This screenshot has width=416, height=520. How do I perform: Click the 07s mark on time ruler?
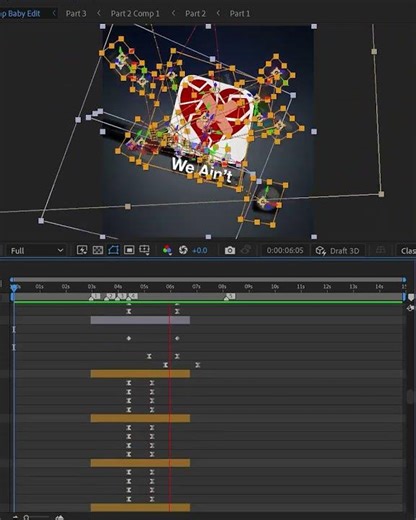pyautogui.click(x=196, y=287)
